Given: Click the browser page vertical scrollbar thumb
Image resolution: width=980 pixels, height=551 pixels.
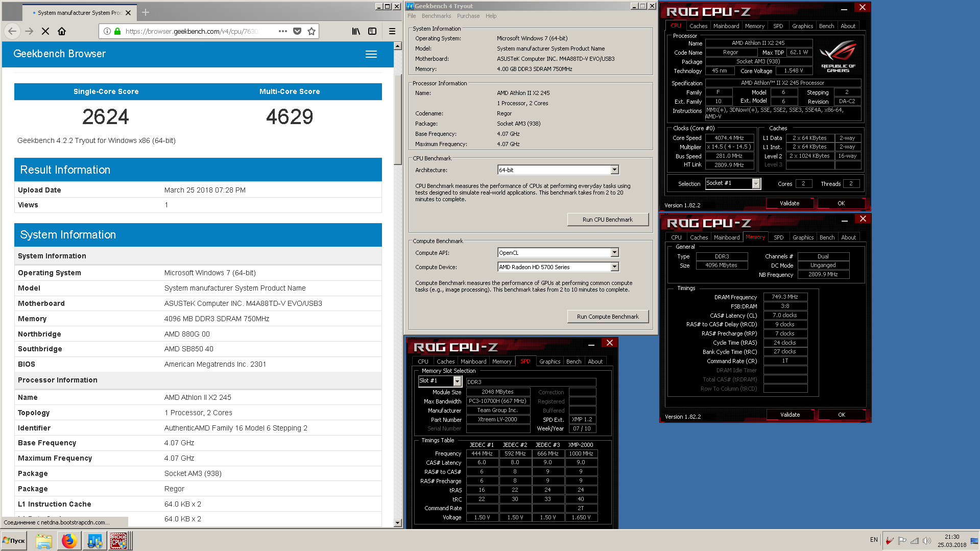Looking at the screenshot, I should tap(398, 120).
